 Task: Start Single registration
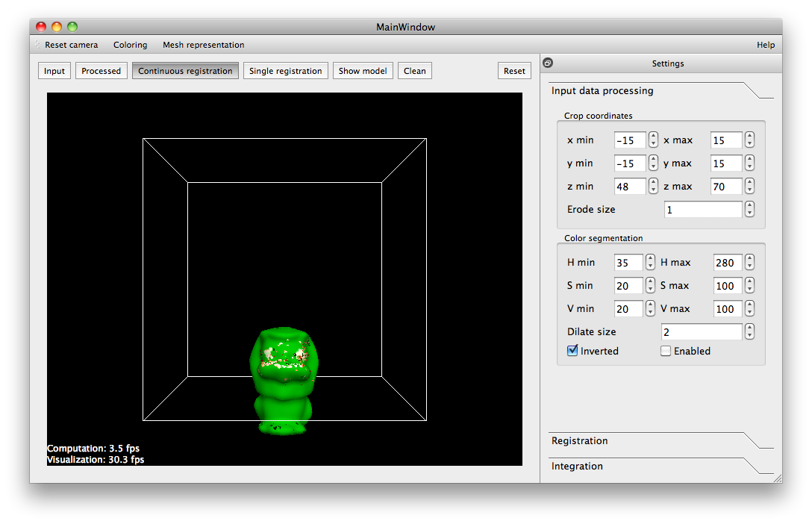click(285, 71)
